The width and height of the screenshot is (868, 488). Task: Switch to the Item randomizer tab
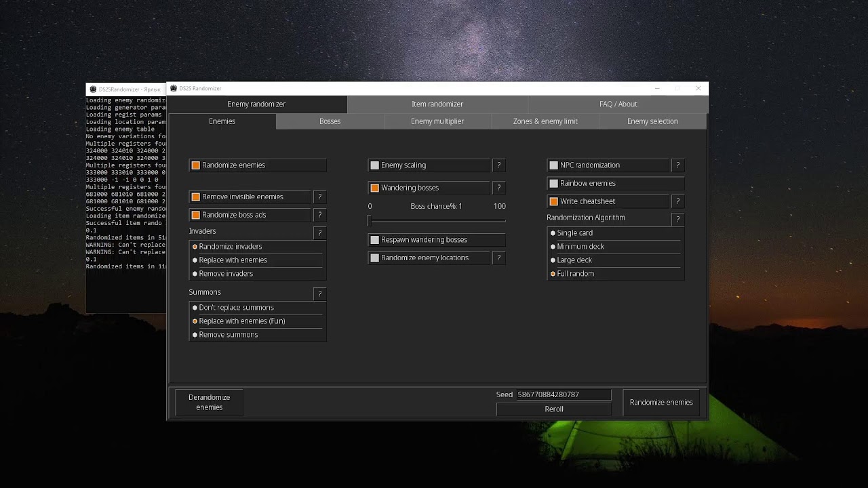point(437,104)
